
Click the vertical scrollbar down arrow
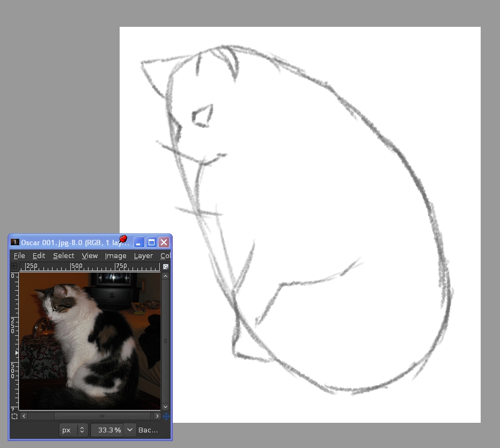point(166,407)
